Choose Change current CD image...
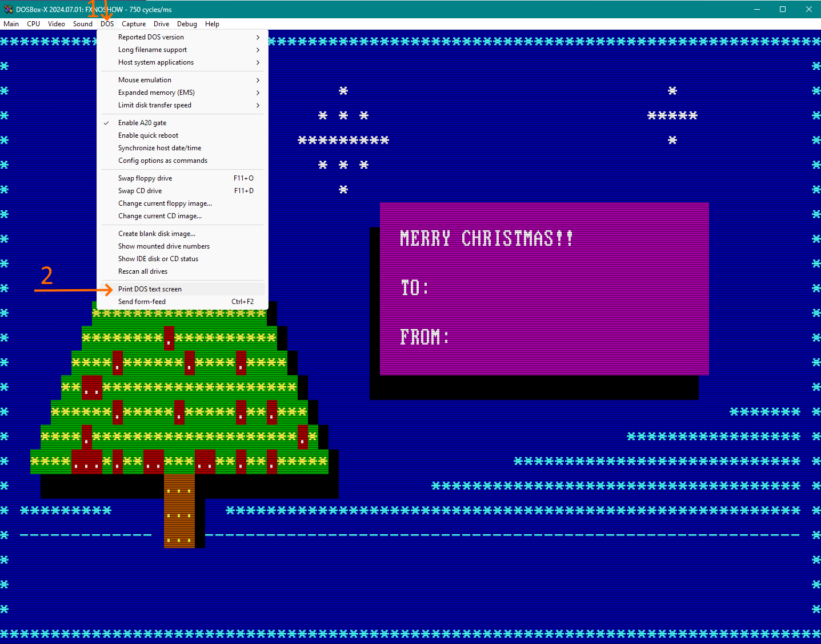 pos(183,216)
